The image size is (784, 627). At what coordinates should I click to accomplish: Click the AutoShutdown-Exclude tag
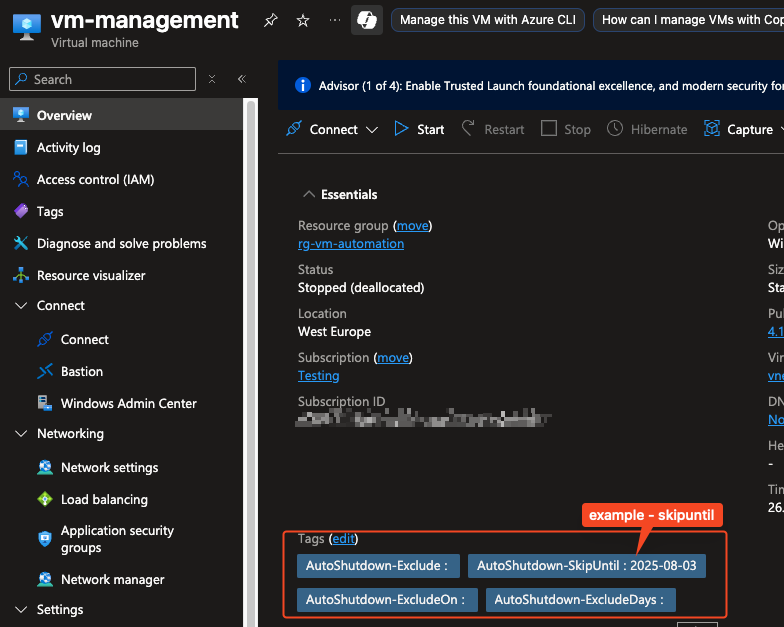click(x=378, y=566)
